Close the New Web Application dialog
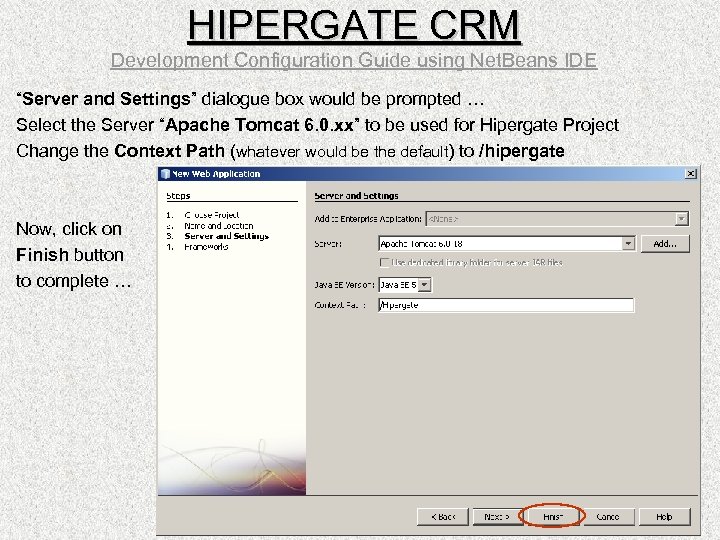This screenshot has width=720, height=540. (x=690, y=174)
